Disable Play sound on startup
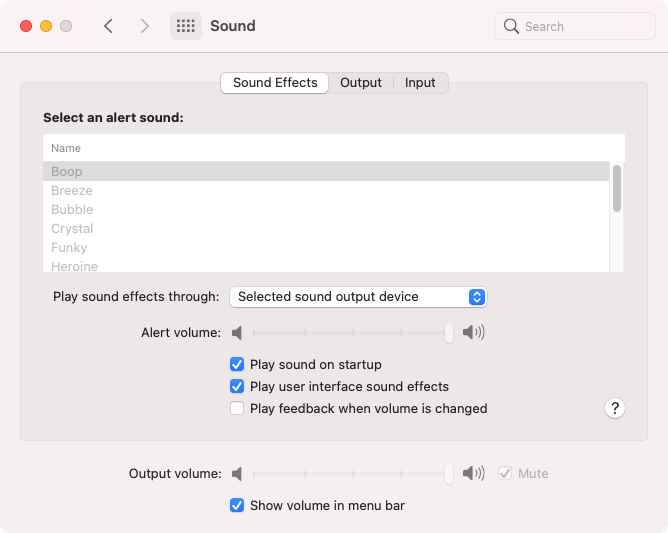This screenshot has height=533, width=668. [237, 364]
